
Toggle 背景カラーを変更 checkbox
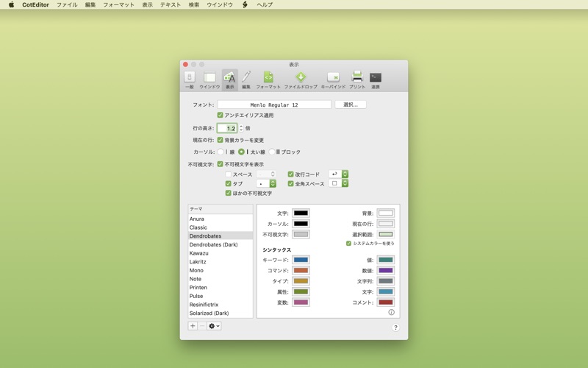[220, 140]
